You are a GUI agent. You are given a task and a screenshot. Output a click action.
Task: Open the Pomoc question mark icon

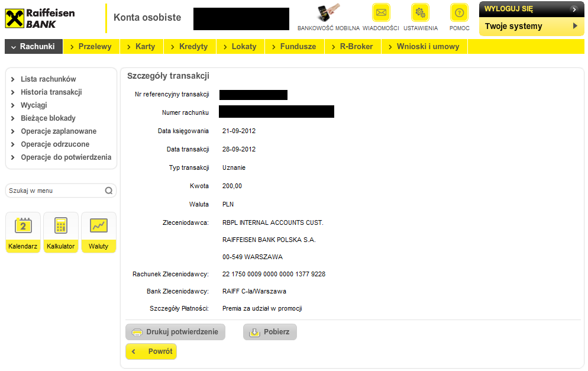(459, 13)
